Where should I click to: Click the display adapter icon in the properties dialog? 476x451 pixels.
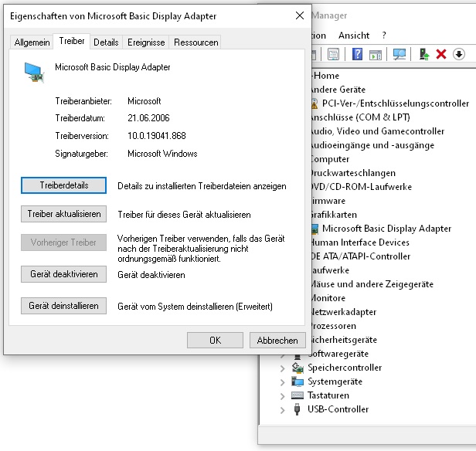tap(34, 73)
